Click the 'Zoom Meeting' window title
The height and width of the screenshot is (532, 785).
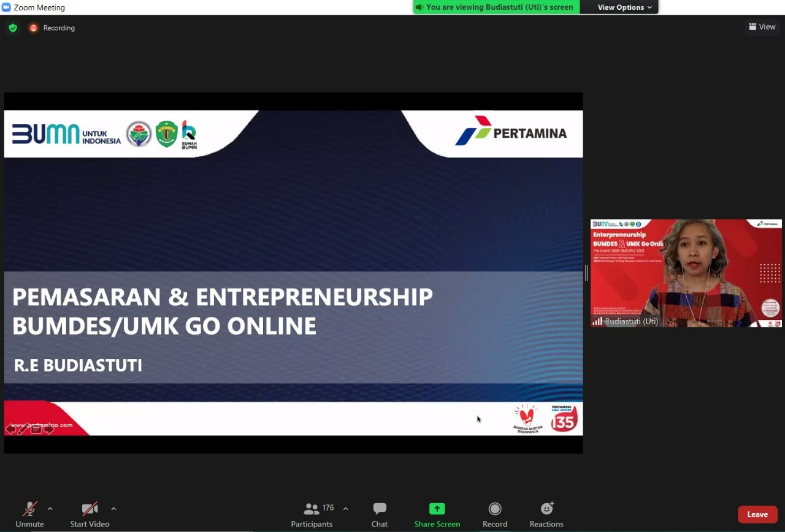39,7
